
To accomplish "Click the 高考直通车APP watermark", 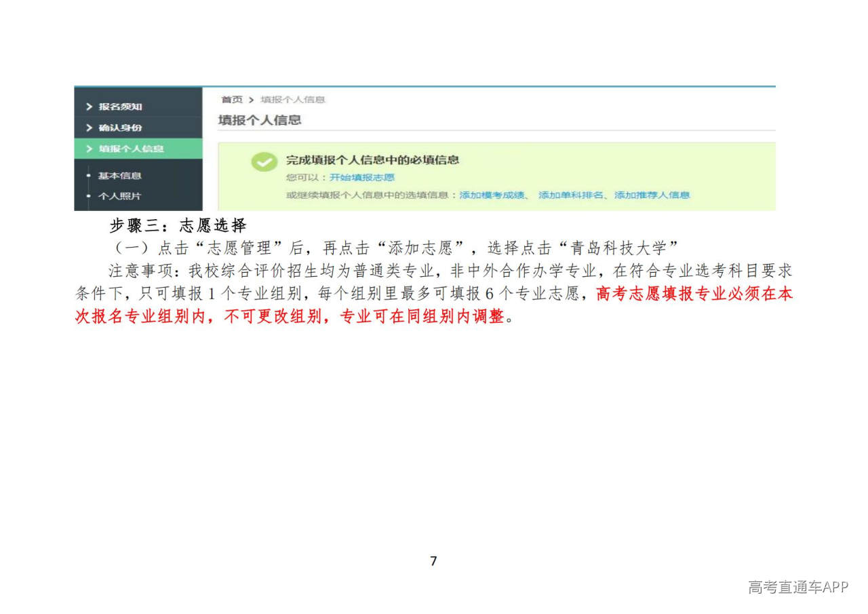I will (797, 587).
